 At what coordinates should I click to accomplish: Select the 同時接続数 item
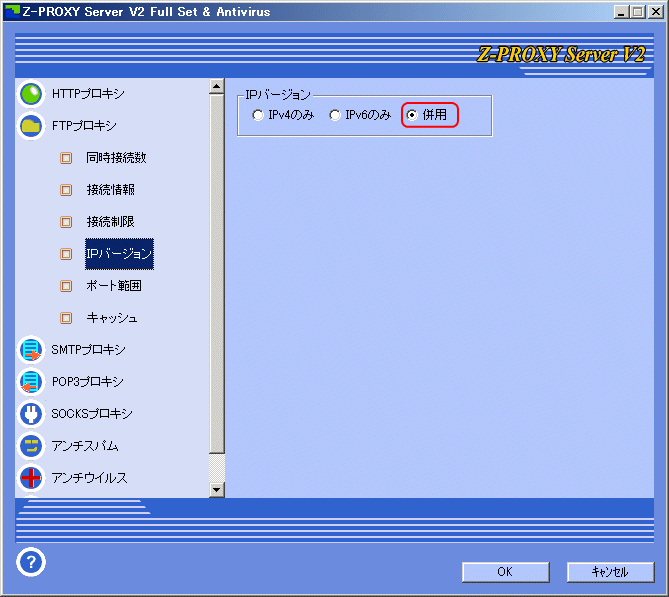[x=116, y=158]
